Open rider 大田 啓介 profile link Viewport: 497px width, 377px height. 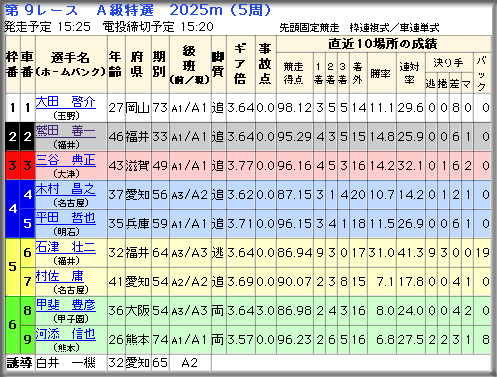pyautogui.click(x=65, y=102)
